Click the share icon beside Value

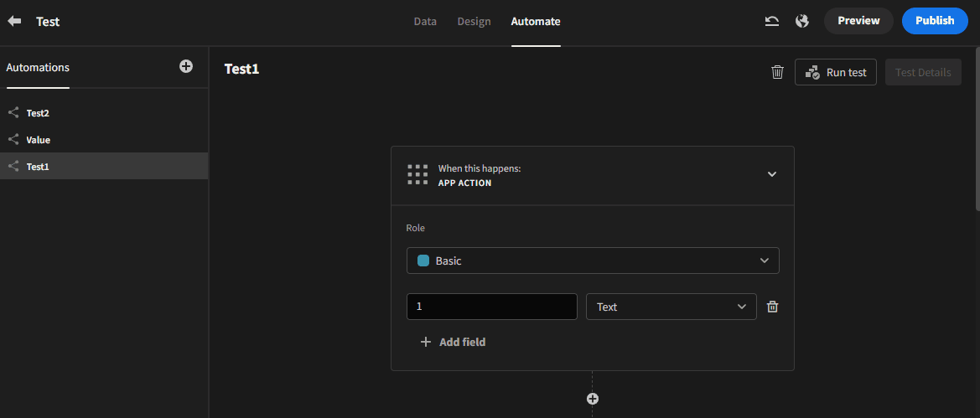click(13, 139)
